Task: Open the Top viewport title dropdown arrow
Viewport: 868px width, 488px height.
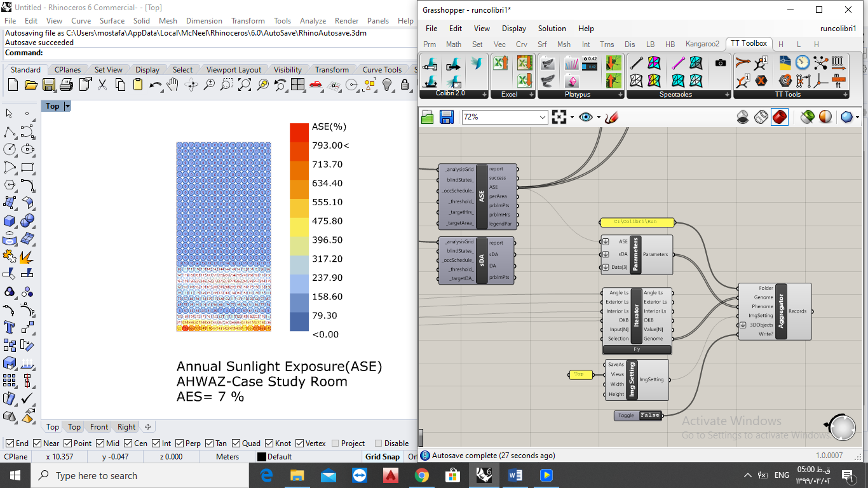Action: pyautogui.click(x=67, y=106)
